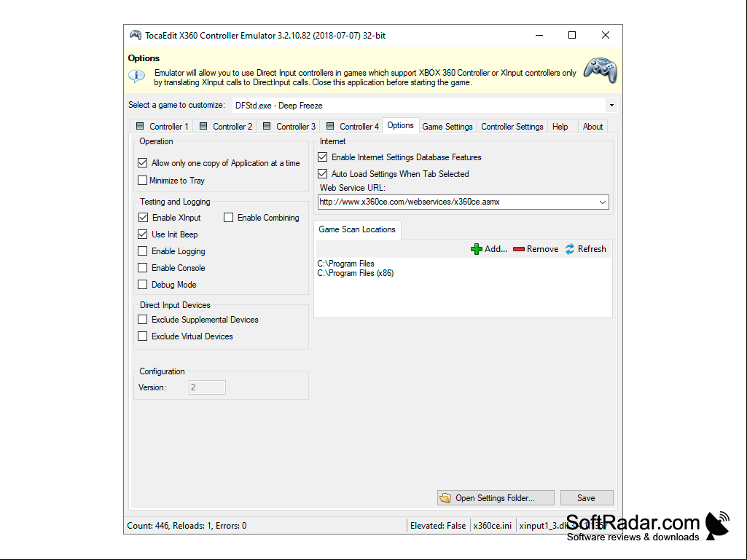The height and width of the screenshot is (560, 747).
Task: Click the Controller 4 tab status icon
Action: (x=330, y=126)
